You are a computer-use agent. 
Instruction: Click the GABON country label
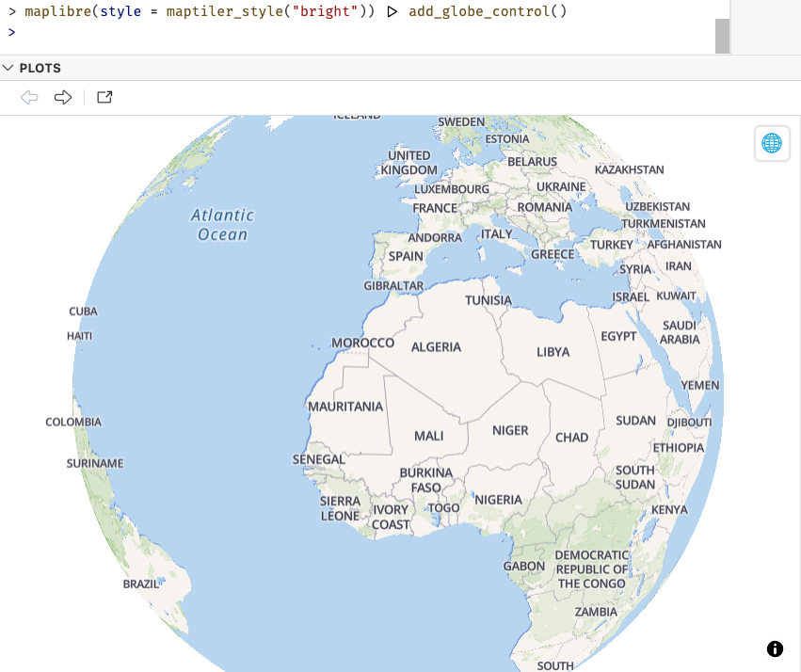pos(523,567)
